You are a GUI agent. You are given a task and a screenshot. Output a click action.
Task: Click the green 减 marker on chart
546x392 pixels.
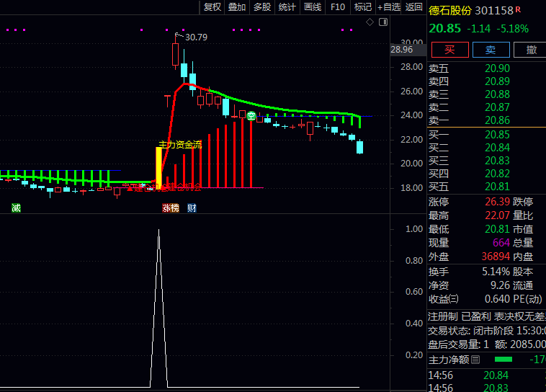click(x=16, y=208)
